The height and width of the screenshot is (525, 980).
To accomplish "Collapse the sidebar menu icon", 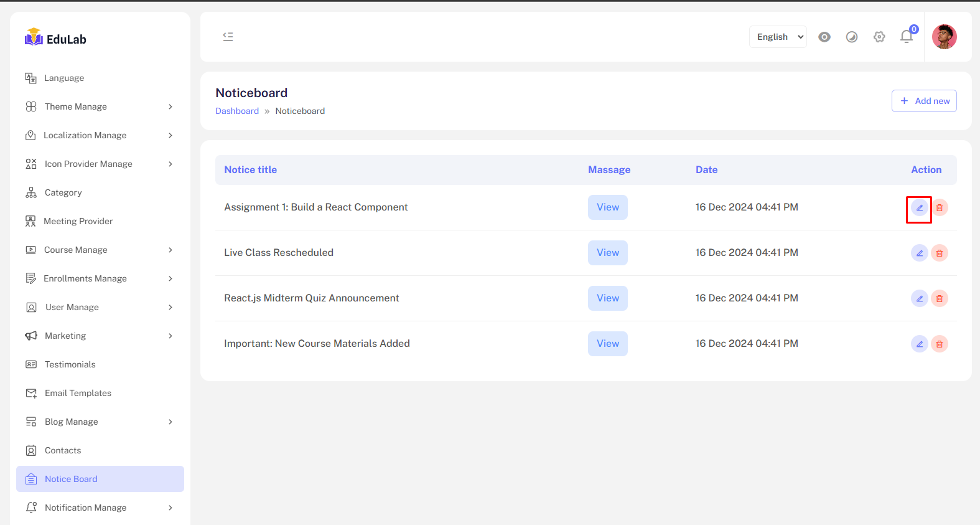I will [x=228, y=37].
